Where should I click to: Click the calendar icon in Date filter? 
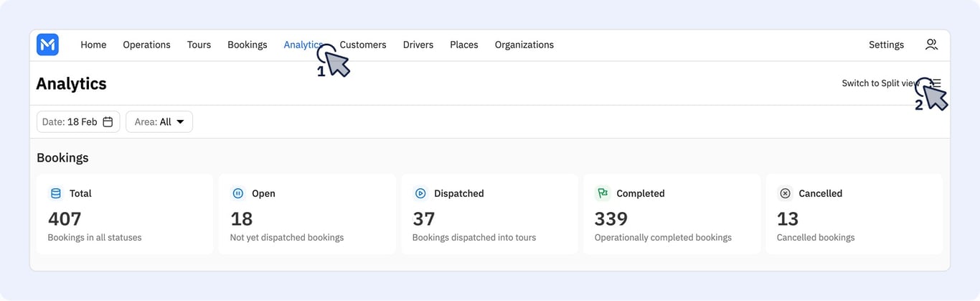coord(108,122)
